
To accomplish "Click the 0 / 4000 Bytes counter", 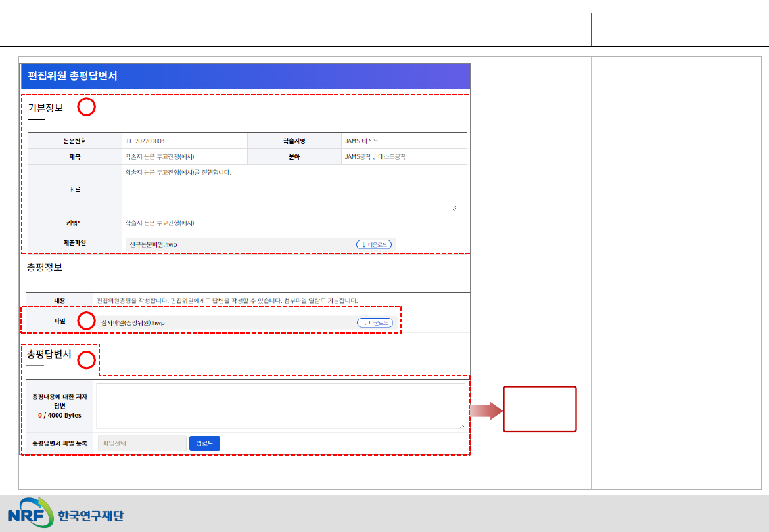I will click(x=59, y=416).
